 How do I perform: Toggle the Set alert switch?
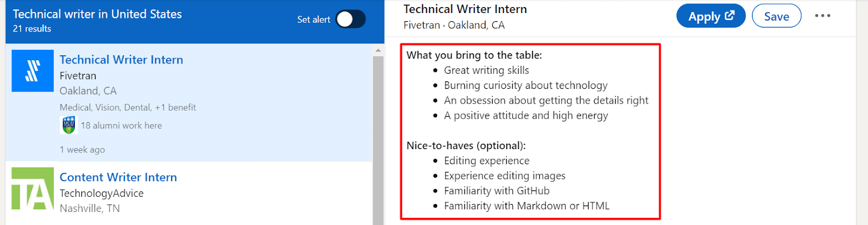(x=350, y=20)
